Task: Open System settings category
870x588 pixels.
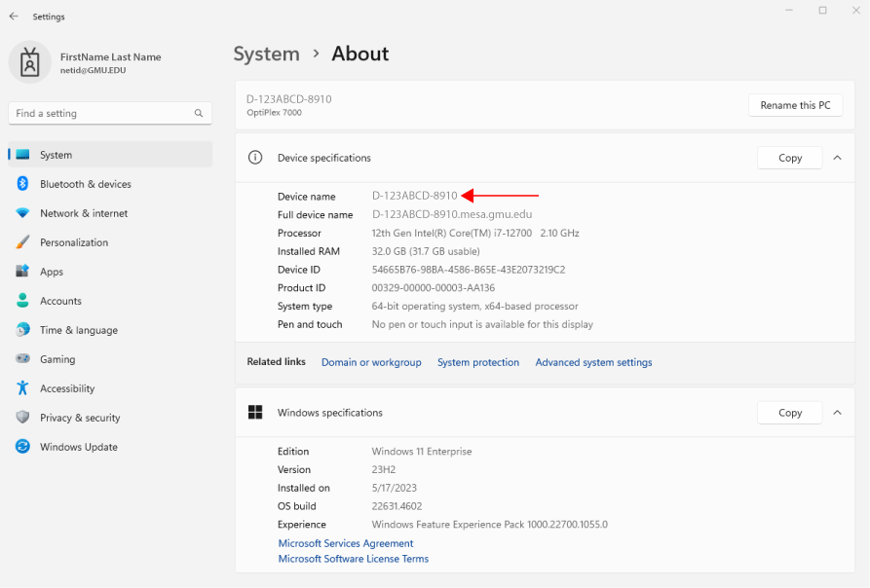Action: [110, 155]
